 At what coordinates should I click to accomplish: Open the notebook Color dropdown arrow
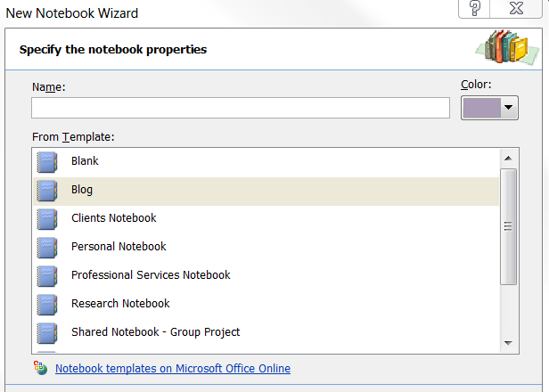click(509, 108)
